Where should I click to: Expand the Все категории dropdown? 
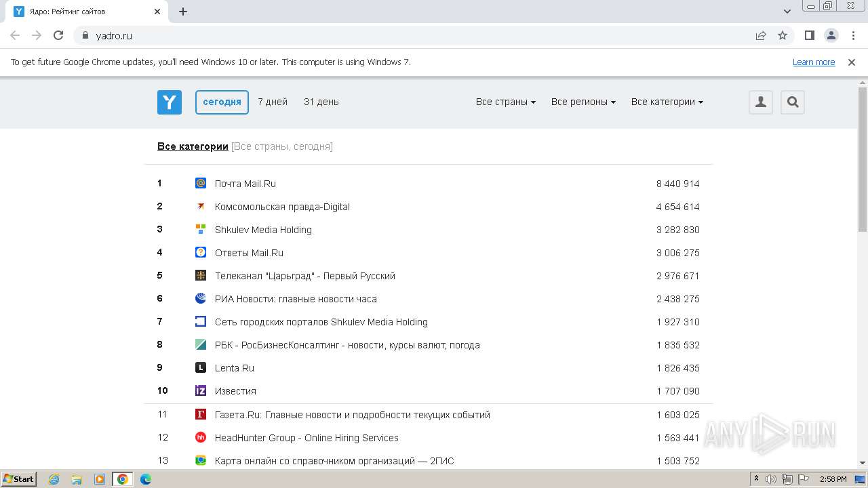(667, 102)
